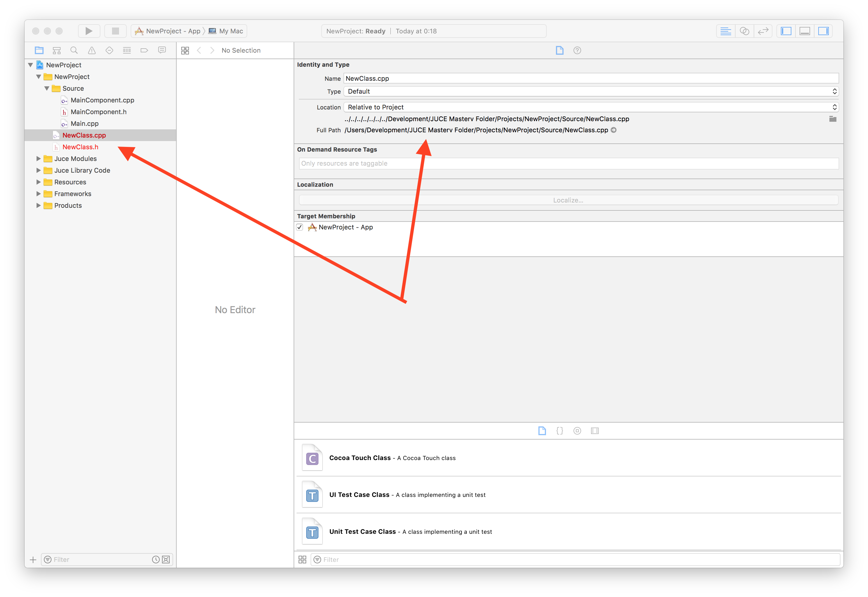Switch to the Quick Help inspector icon

click(577, 50)
